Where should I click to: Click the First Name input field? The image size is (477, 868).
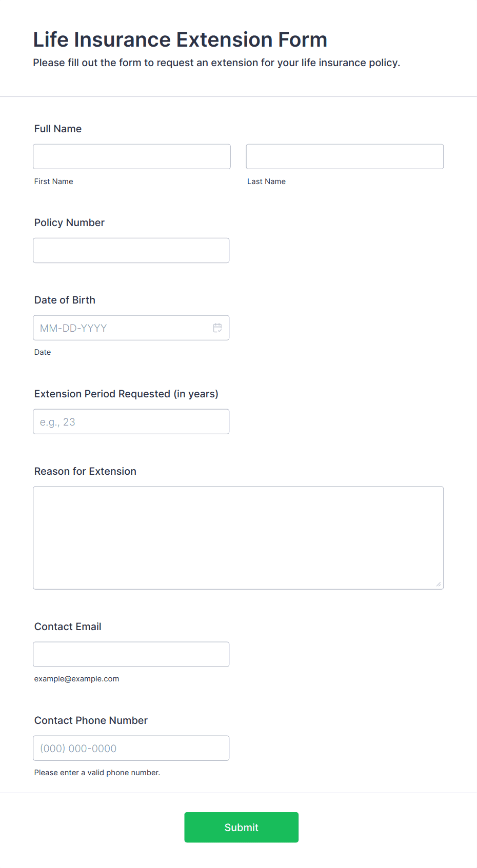tap(132, 156)
